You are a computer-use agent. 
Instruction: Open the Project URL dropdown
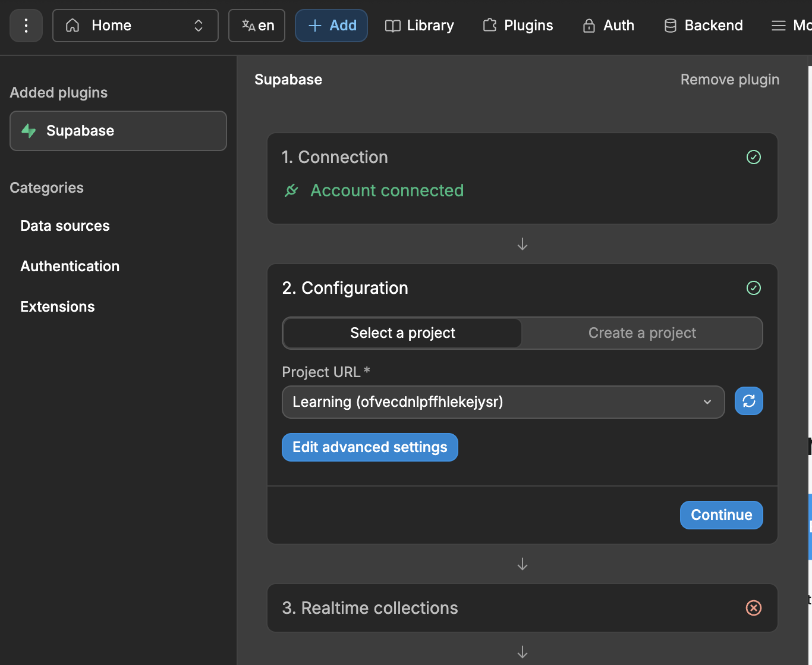coord(503,402)
